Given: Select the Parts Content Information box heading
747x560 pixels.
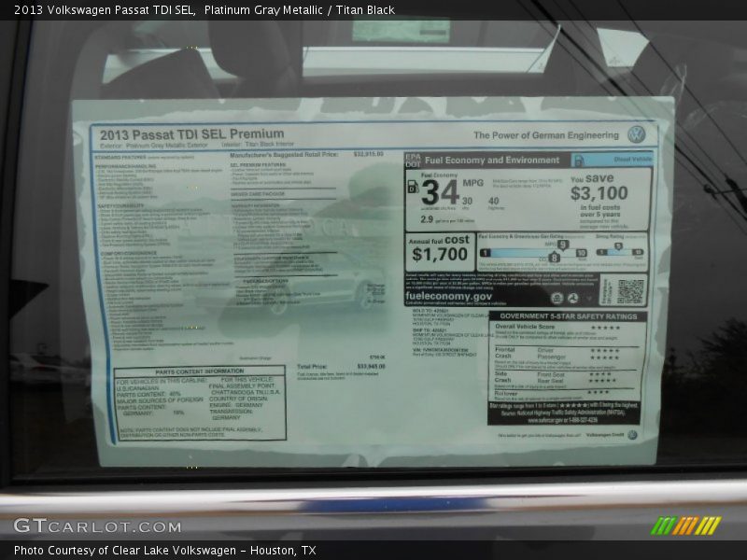Looking at the screenshot, I should click(199, 371).
